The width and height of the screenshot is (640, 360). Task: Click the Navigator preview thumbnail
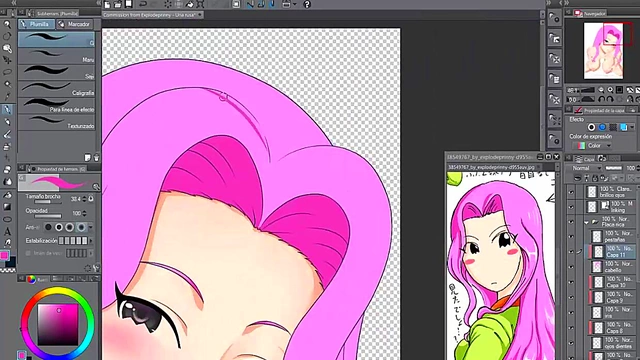click(603, 51)
